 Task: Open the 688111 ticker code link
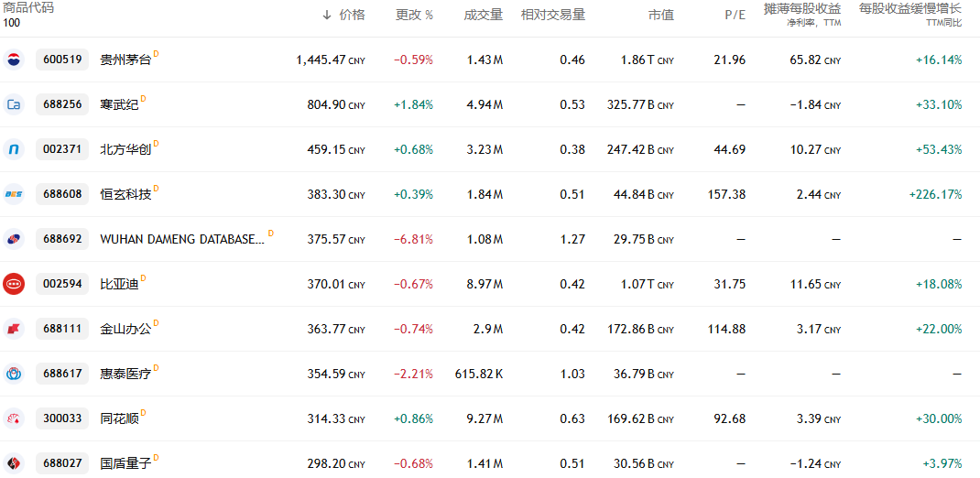[x=62, y=329]
